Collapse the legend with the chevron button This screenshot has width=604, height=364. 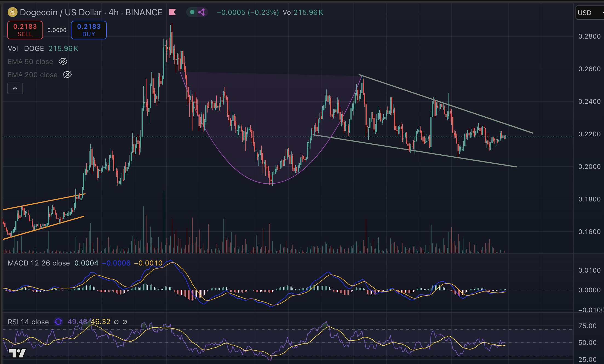point(15,88)
